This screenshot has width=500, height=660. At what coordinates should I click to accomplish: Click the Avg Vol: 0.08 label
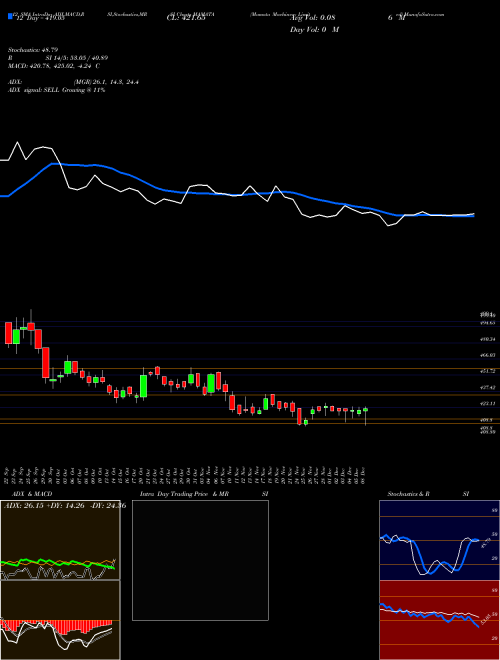pyautogui.click(x=312, y=18)
